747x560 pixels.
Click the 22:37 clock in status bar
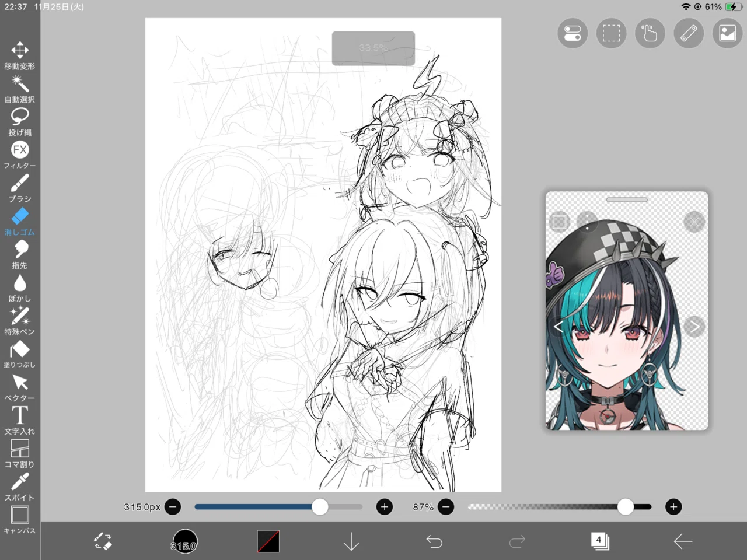point(16,7)
